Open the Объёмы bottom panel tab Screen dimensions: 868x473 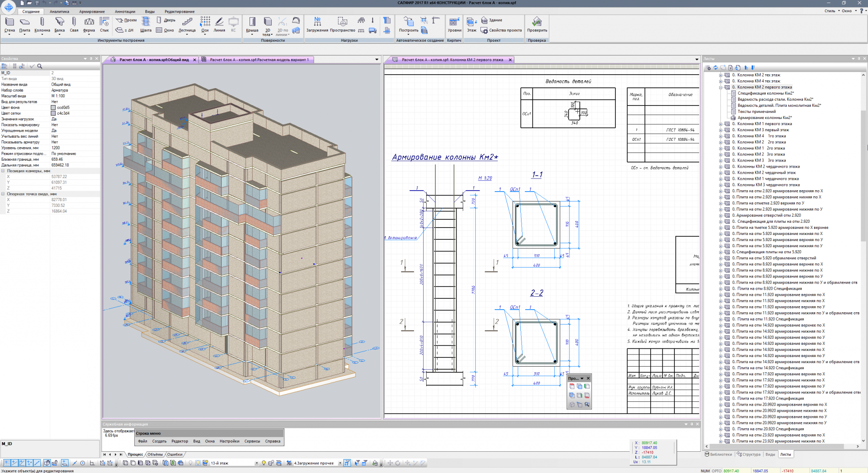coord(155,454)
